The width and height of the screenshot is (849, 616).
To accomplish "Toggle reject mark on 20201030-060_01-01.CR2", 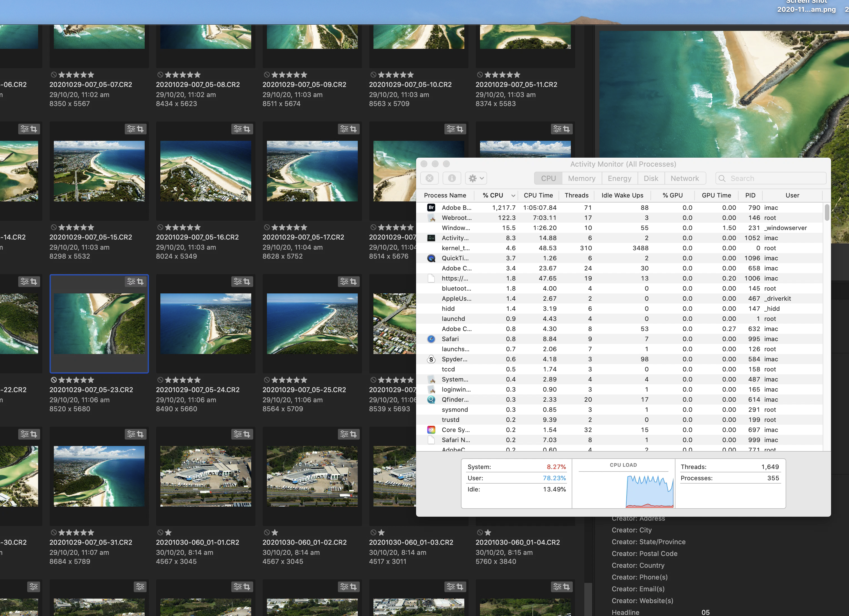I will (x=160, y=532).
